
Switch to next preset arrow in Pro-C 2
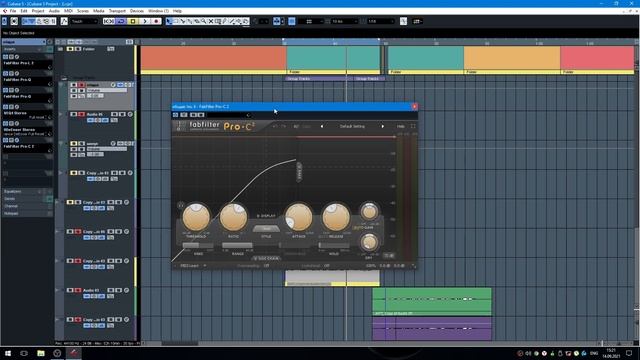click(x=382, y=127)
